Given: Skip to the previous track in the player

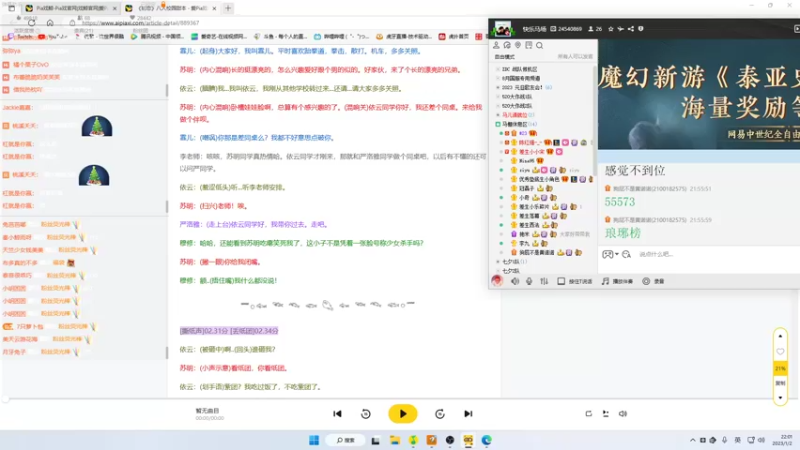Looking at the screenshot, I should [337, 414].
